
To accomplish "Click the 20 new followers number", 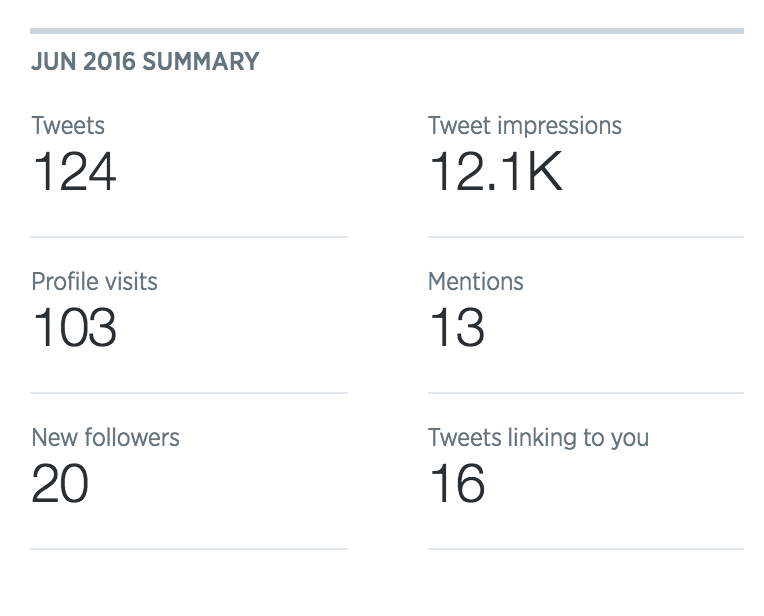I will [x=60, y=483].
